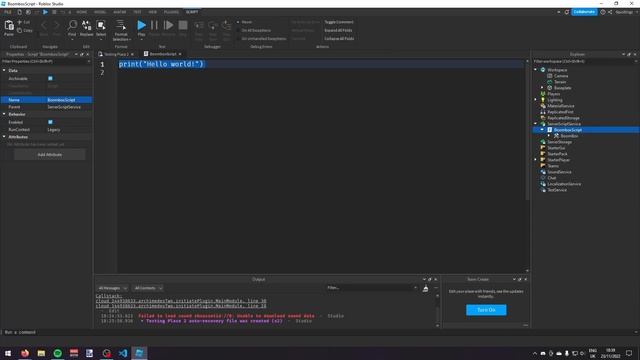
Task: Click Collapse All Folds action
Action: (x=339, y=38)
